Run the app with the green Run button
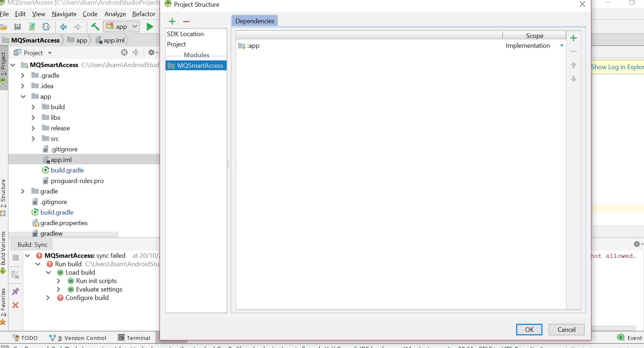This screenshot has width=644, height=348. point(150,26)
